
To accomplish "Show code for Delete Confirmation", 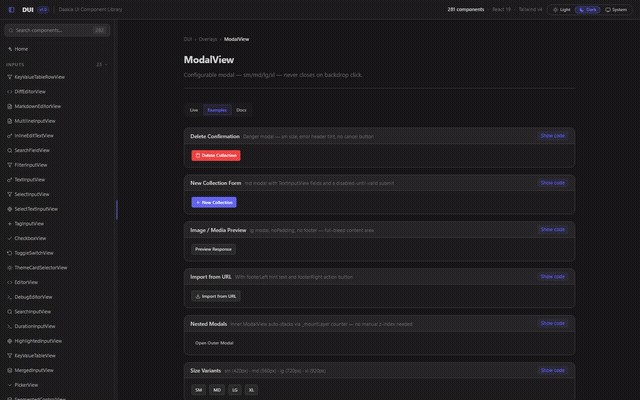I will tap(553, 136).
